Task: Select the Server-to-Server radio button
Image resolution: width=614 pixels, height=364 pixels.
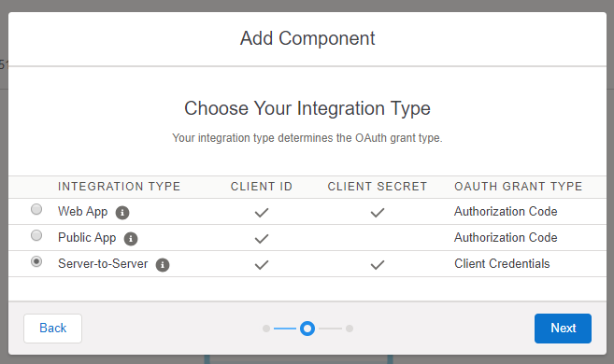Action: point(36,261)
